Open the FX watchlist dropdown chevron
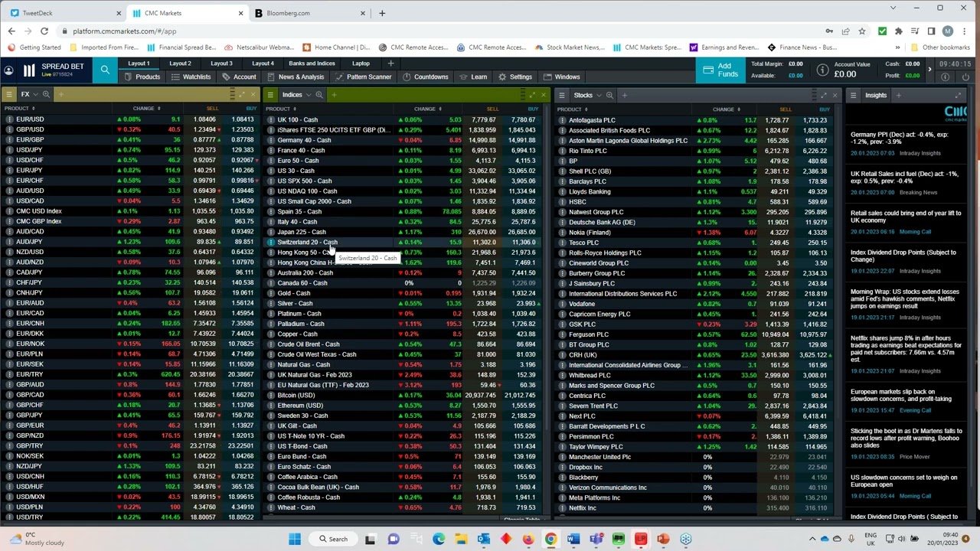Screen dimensions: 980x551 point(35,95)
